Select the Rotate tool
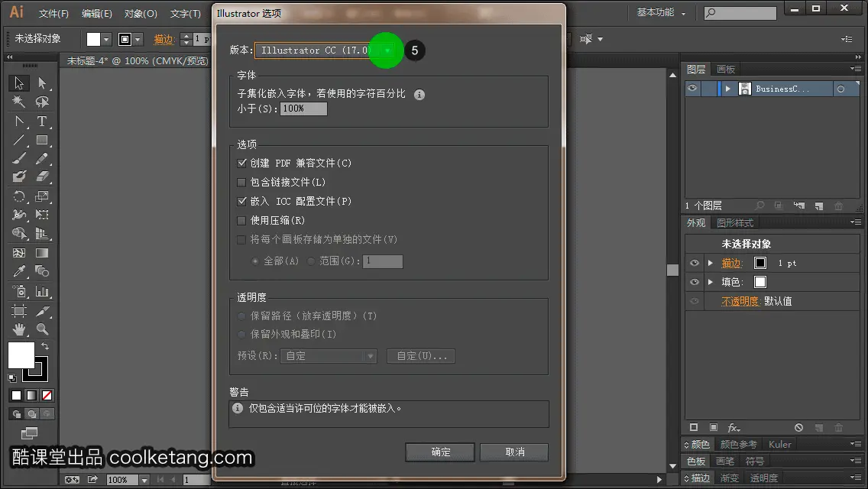This screenshot has width=868, height=489. coord(19,196)
